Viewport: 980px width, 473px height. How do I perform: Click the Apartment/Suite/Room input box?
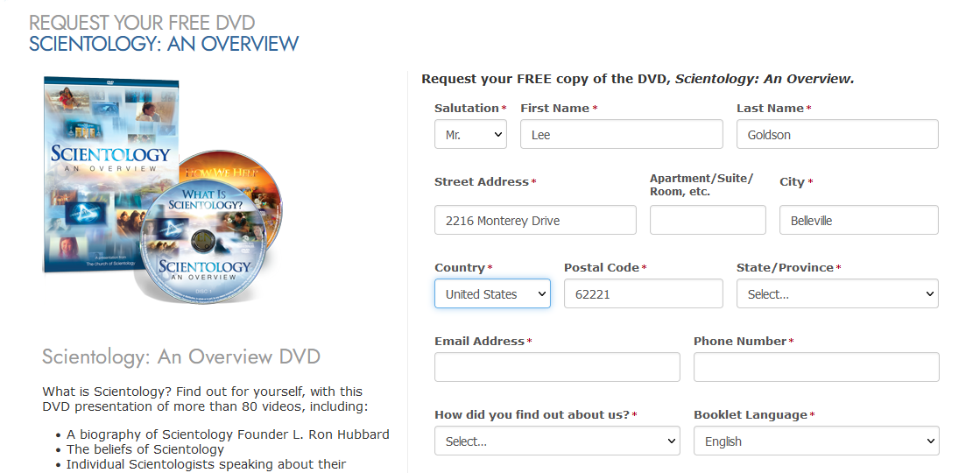pos(707,221)
